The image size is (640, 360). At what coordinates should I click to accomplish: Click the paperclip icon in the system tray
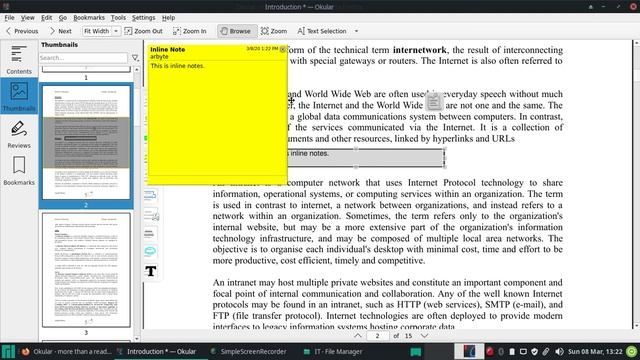546,351
